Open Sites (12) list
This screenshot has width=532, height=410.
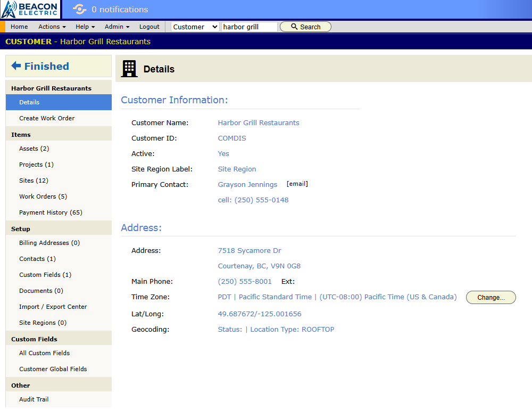point(59,181)
